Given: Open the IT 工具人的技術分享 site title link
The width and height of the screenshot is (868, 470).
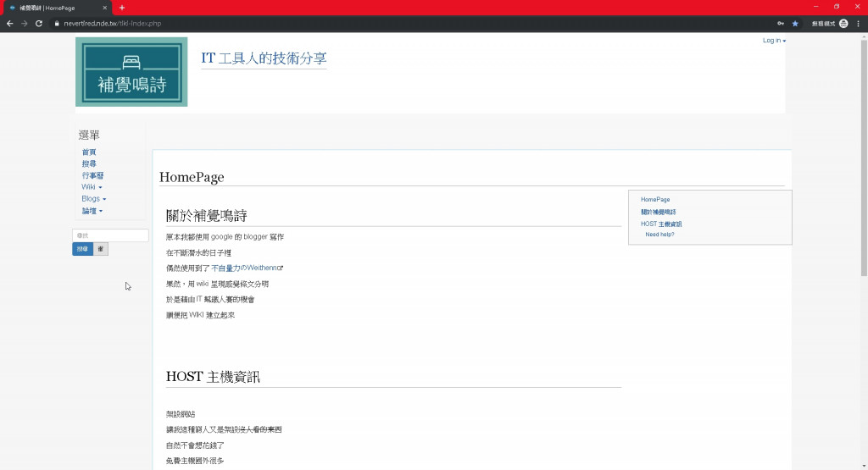Looking at the screenshot, I should pyautogui.click(x=264, y=58).
